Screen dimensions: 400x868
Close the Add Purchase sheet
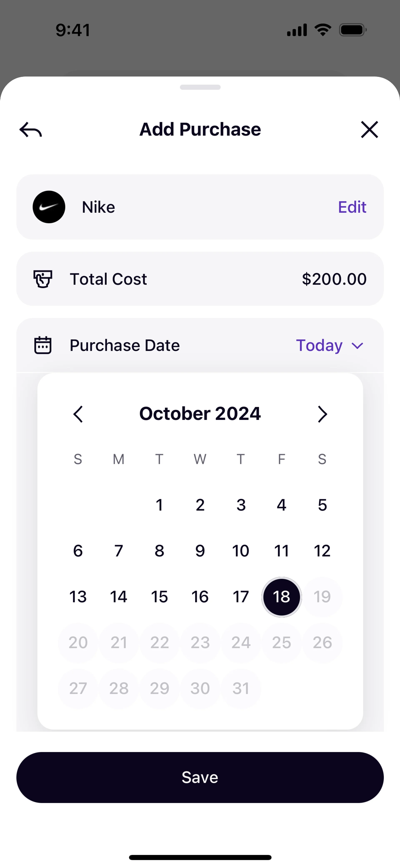tap(369, 130)
